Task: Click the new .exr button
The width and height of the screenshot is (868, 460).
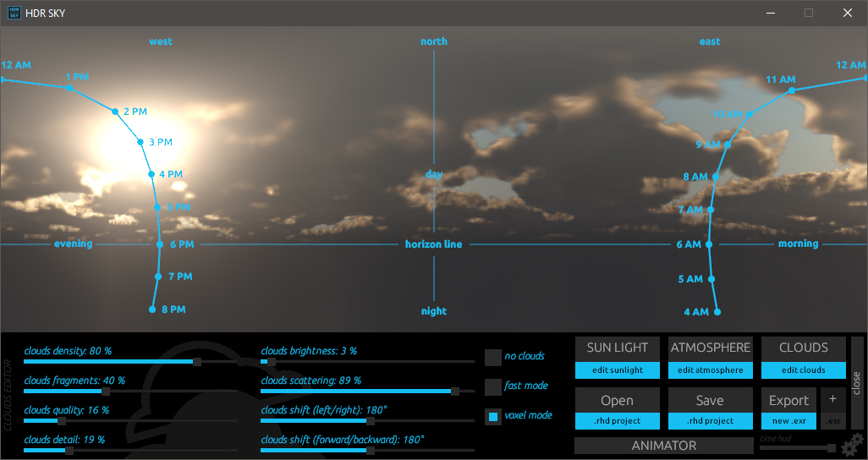Action: 788,421
